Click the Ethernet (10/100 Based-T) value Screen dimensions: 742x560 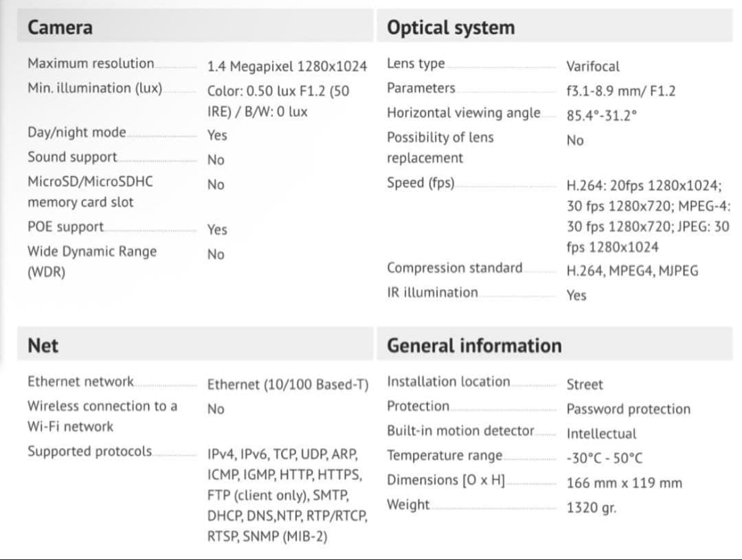[288, 384]
